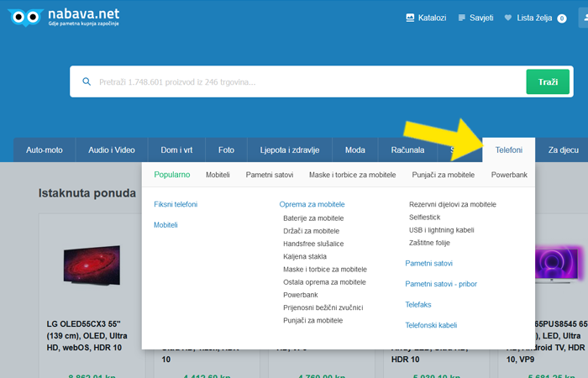Open the Katalozi link
The image size is (588, 378).
432,18
